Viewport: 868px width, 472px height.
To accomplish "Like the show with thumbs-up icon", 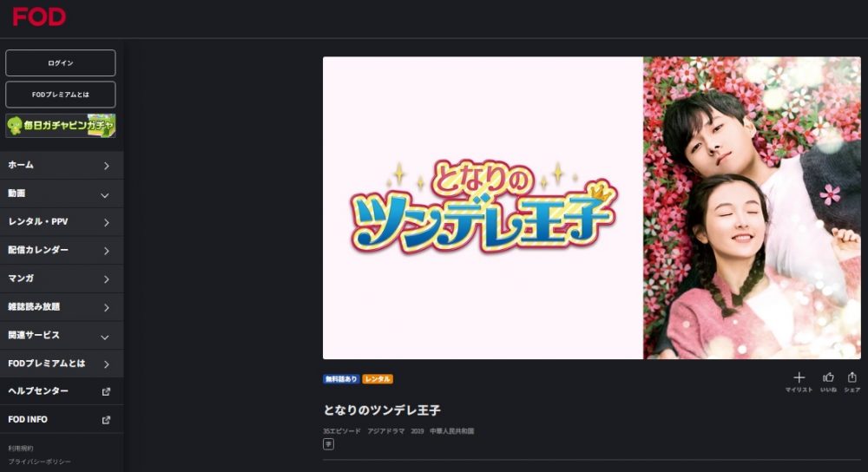I will coord(828,377).
